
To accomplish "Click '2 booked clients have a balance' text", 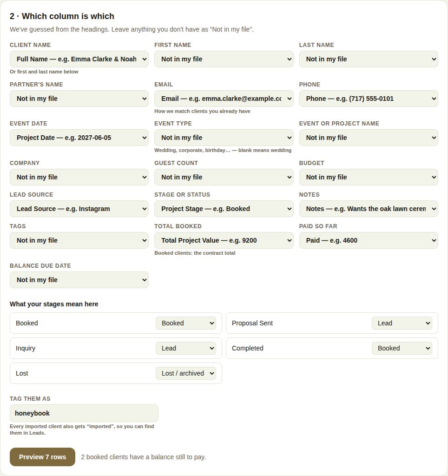I will click(143, 457).
